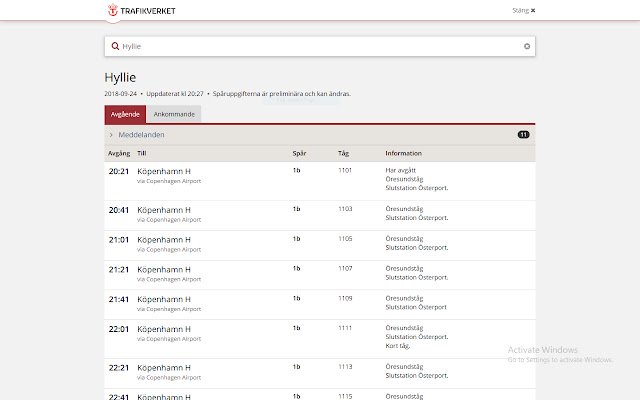Click 'Kort tåg.' note for train 1111
This screenshot has height=400, width=640.
pyautogui.click(x=398, y=346)
